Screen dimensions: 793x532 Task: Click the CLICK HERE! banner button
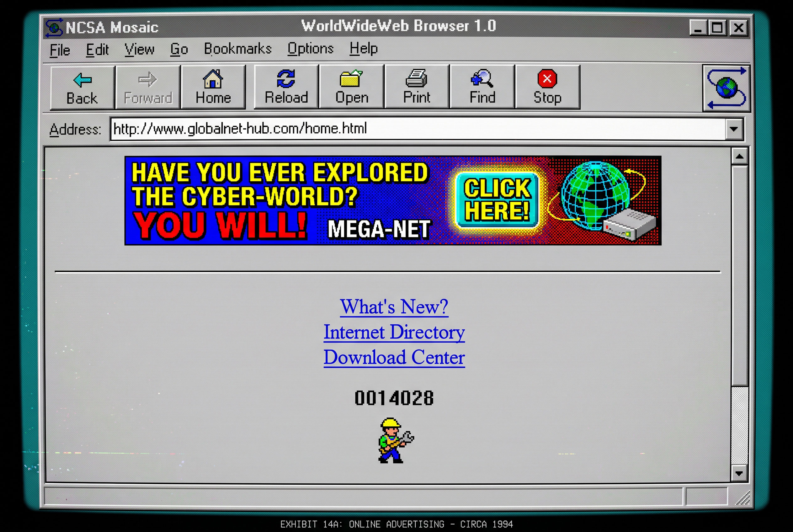click(x=497, y=199)
